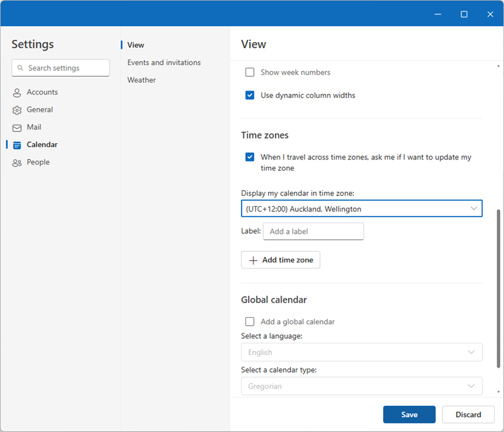This screenshot has width=504, height=432.
Task: Open the Gregorian calendar type dropdown
Action: tap(362, 387)
